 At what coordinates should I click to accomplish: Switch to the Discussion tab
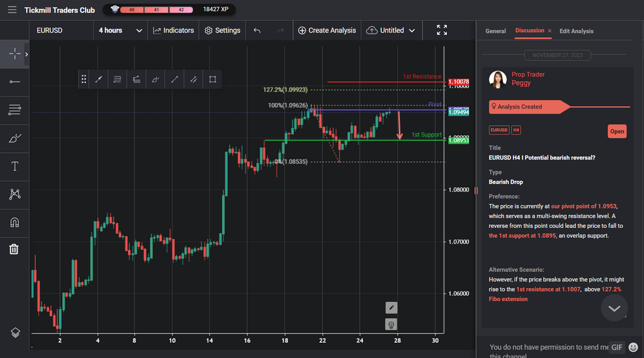pos(530,31)
